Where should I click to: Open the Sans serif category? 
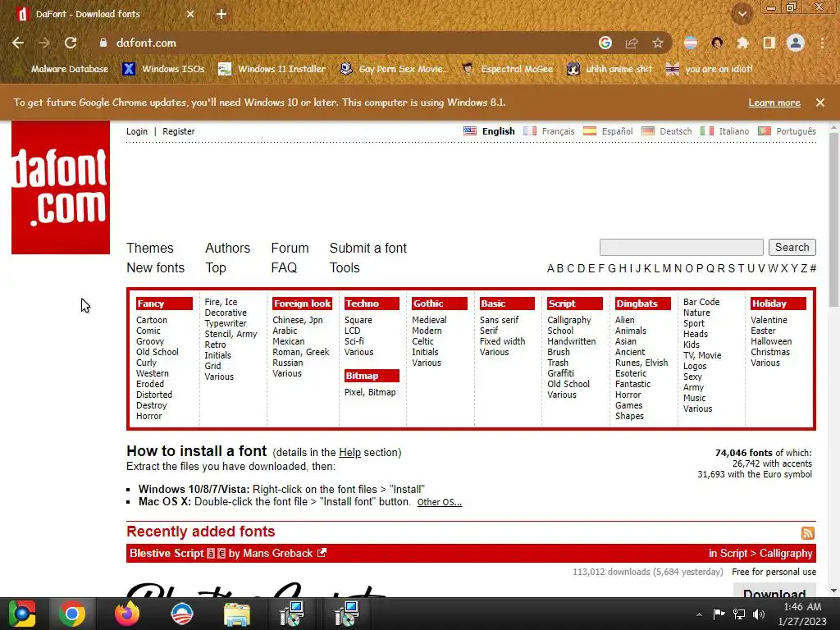[499, 320]
